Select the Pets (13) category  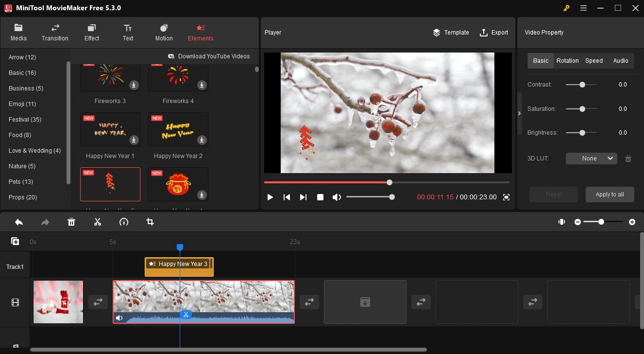pos(21,182)
